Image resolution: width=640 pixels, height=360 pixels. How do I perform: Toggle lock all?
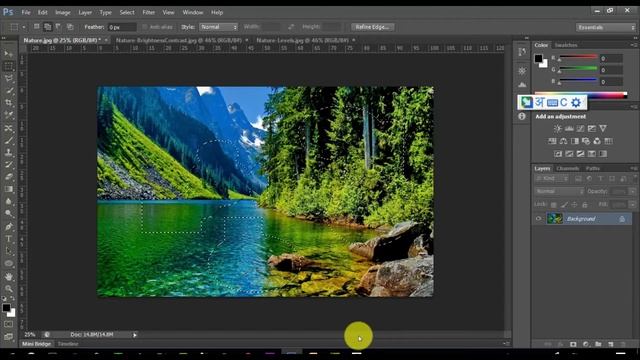pos(585,204)
